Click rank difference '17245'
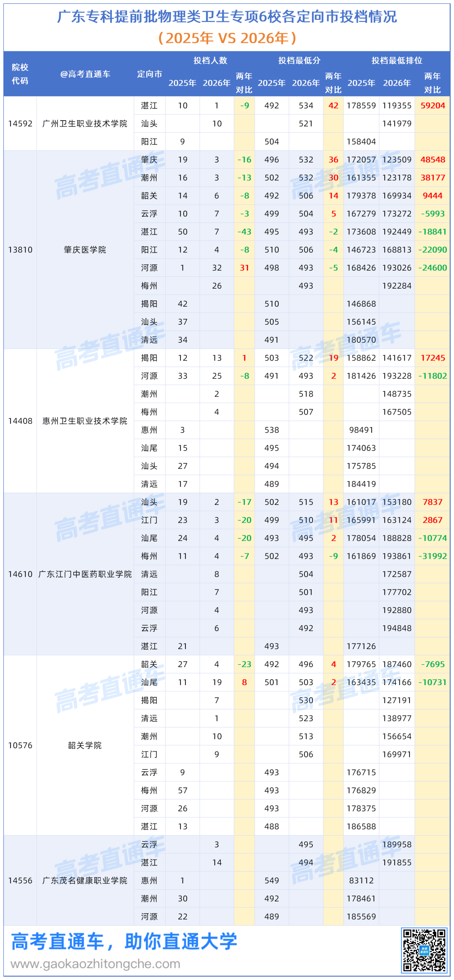This screenshot has width=454, height=980. (x=433, y=358)
